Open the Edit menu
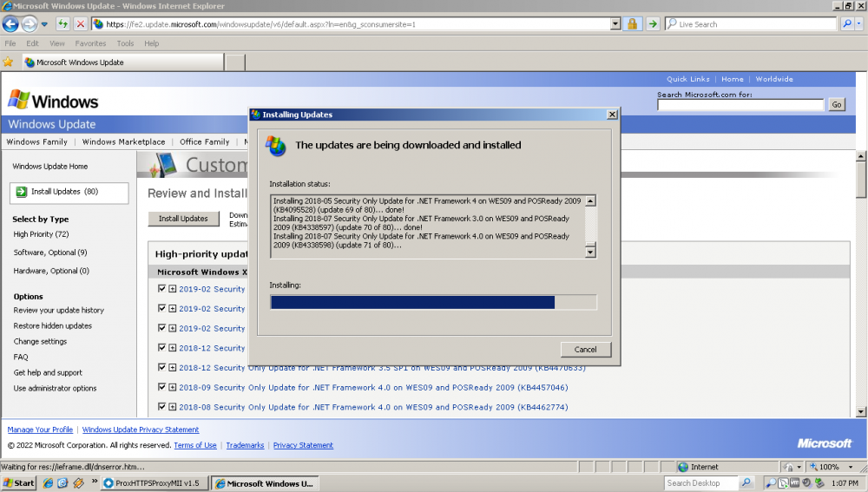868x492 pixels. pos(32,43)
